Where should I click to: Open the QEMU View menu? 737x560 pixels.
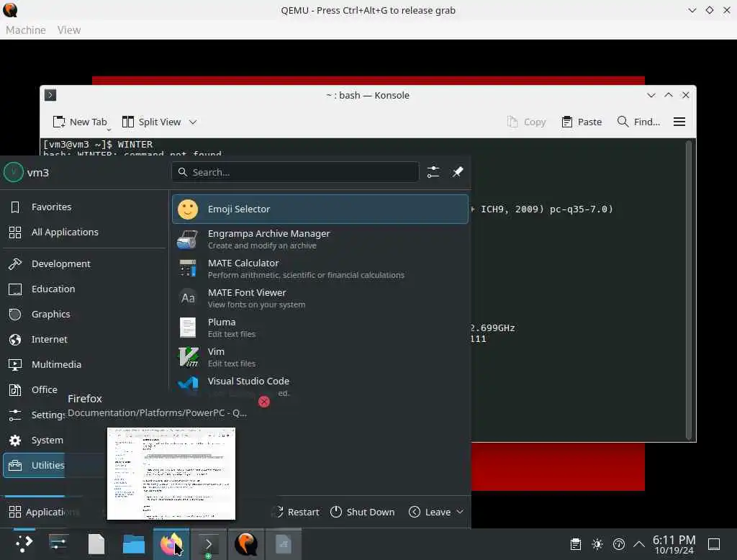pos(69,30)
